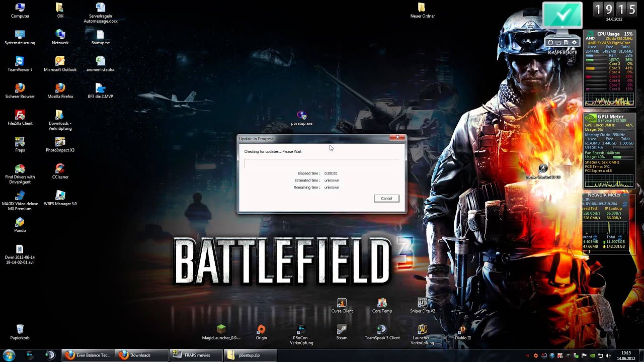
Task: Select Serverregeln Automessage.docx file
Action: pyautogui.click(x=101, y=13)
